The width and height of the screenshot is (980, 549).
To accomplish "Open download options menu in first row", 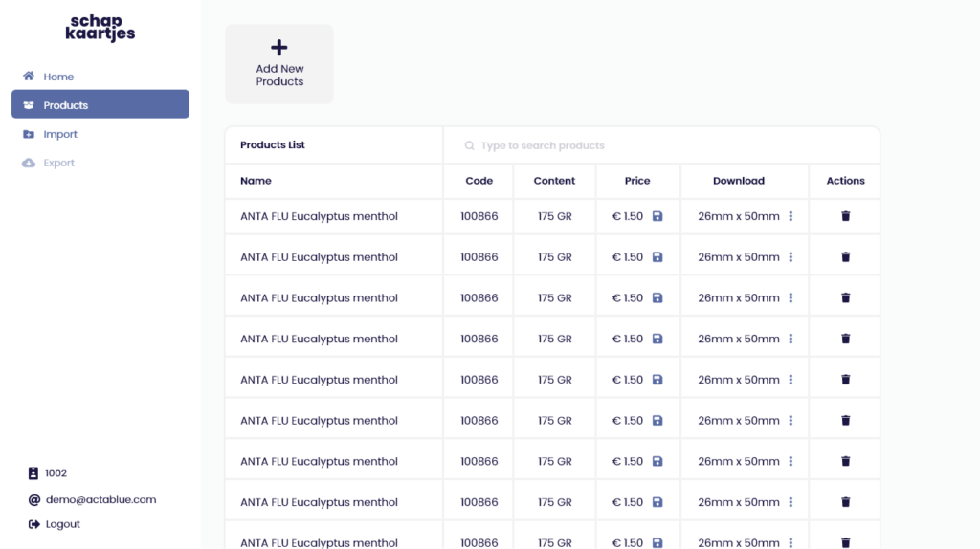I will click(791, 216).
